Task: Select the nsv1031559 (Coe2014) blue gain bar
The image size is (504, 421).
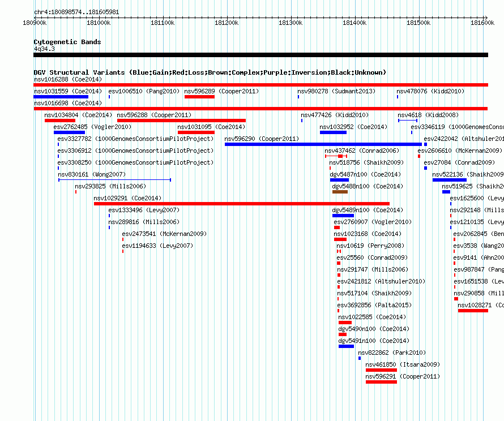Action: pyautogui.click(x=61, y=97)
